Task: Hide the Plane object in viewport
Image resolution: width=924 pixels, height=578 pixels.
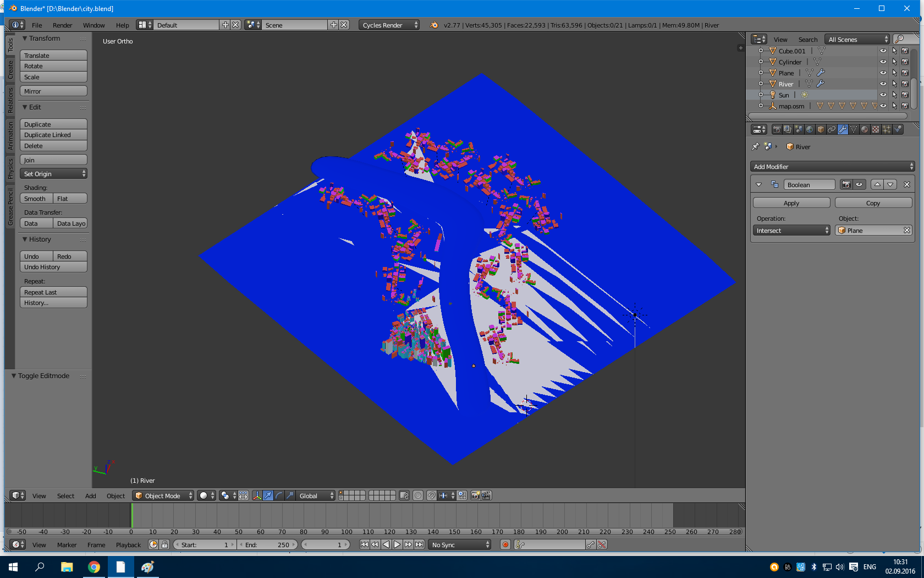Action: pos(883,73)
